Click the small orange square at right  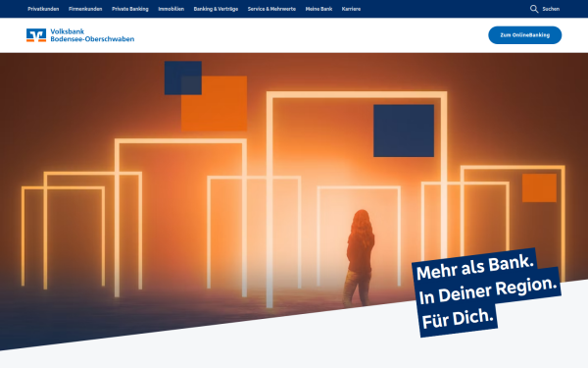click(x=539, y=187)
